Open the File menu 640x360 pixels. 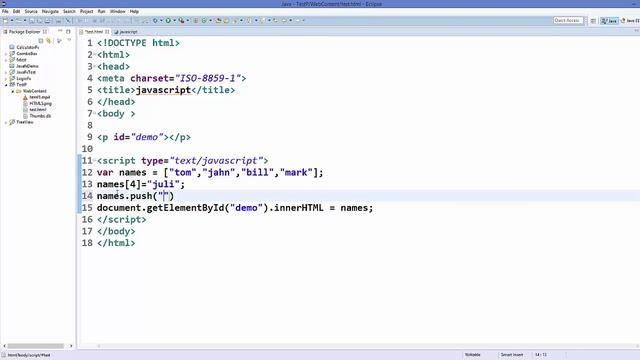(5, 11)
